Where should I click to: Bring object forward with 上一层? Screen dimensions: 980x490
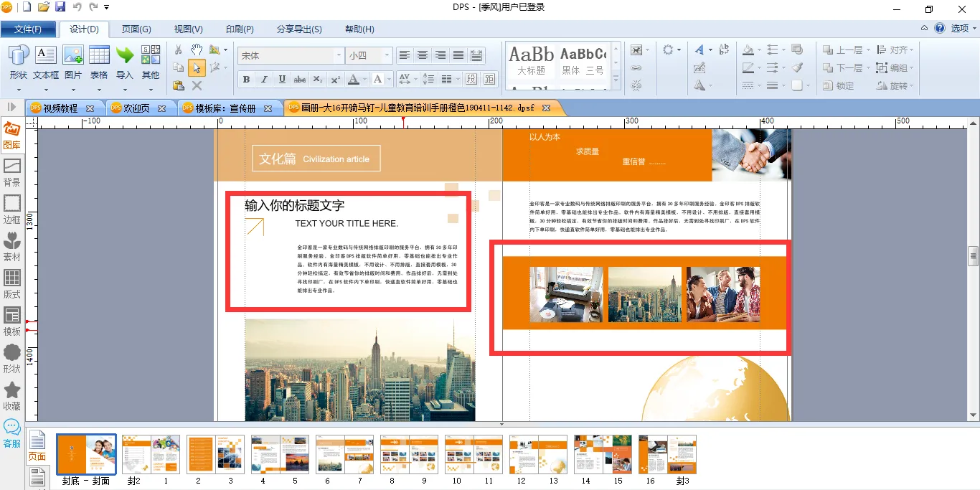(846, 50)
